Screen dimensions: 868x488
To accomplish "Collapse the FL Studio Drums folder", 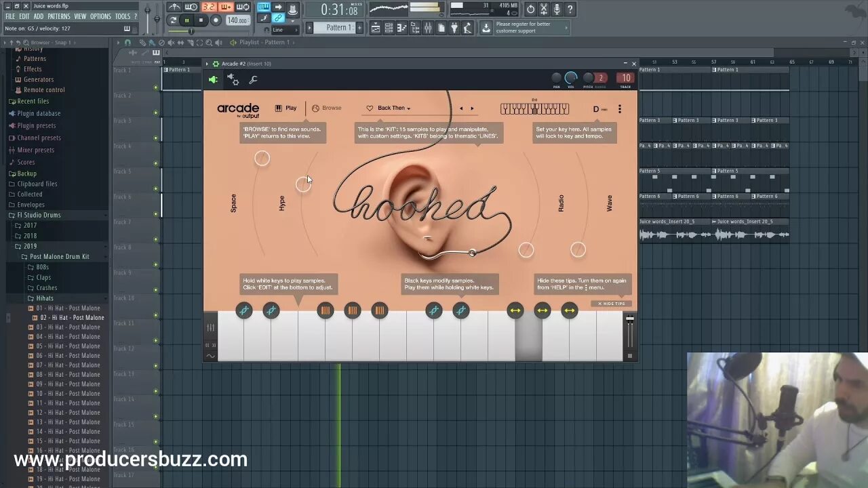I will (39, 215).
